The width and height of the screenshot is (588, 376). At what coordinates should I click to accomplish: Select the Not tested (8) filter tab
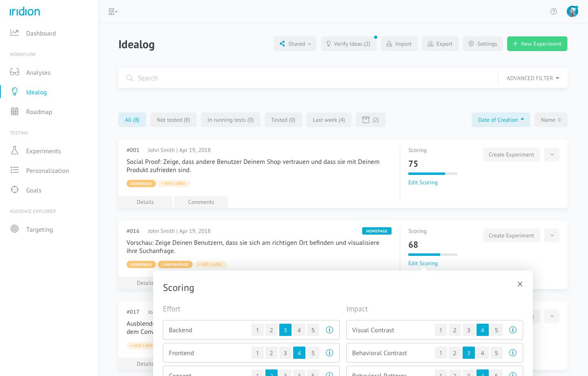[x=173, y=120]
